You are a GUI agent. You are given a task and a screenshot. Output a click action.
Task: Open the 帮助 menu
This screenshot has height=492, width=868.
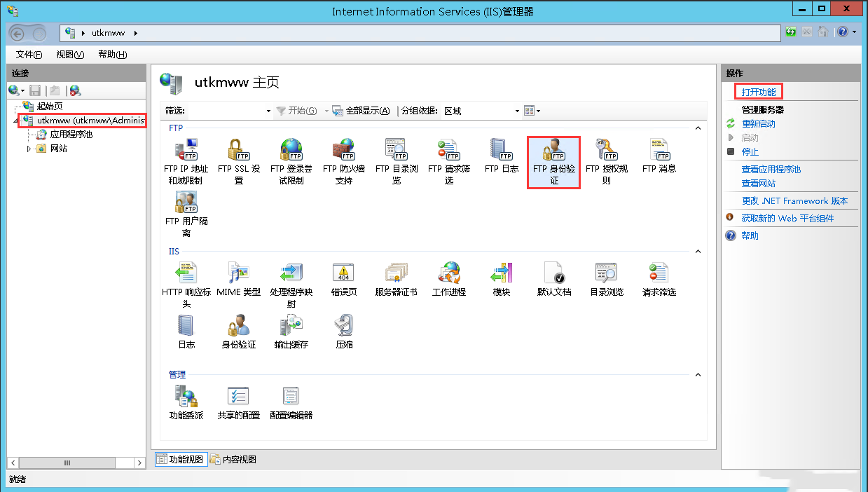[113, 55]
